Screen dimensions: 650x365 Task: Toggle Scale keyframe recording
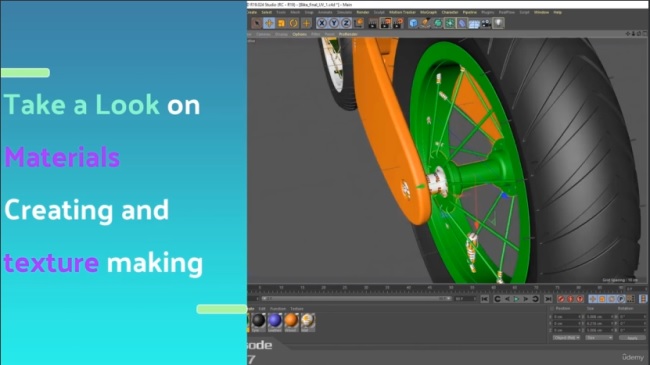pyautogui.click(x=602, y=299)
